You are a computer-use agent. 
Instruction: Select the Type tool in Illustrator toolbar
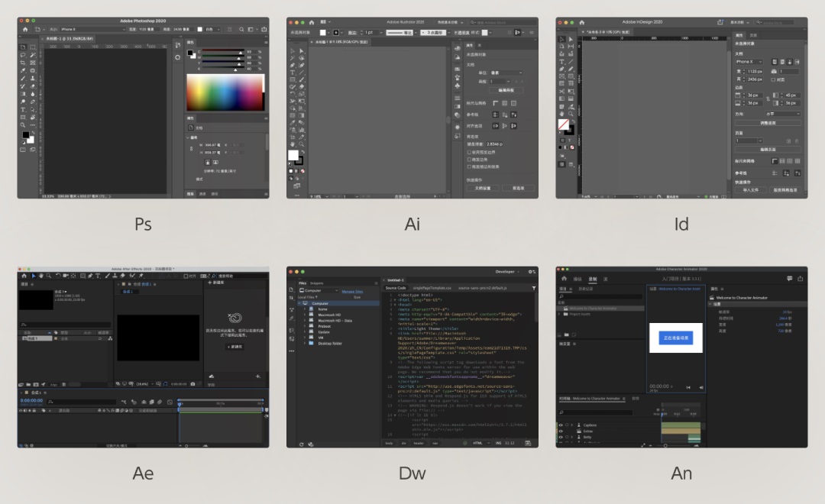293,73
